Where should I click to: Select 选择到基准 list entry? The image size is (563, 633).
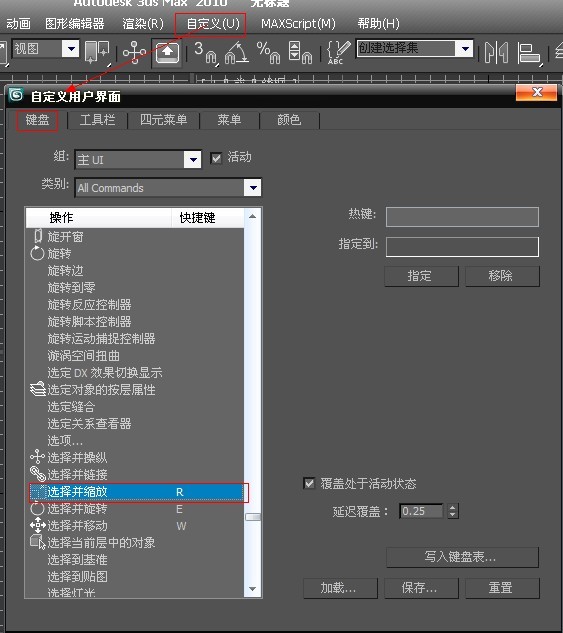(x=136, y=560)
